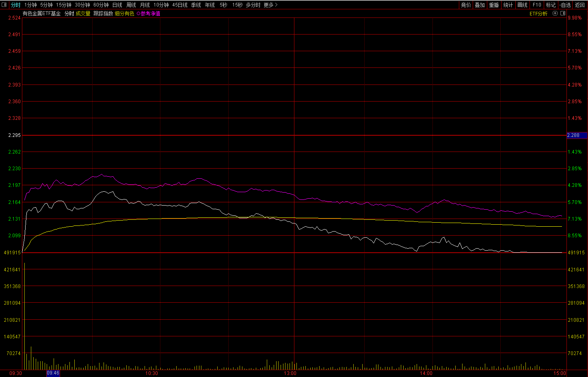588x377 pixels.
Task: Switch to the 日线 daily chart tab
Action: coord(117,5)
